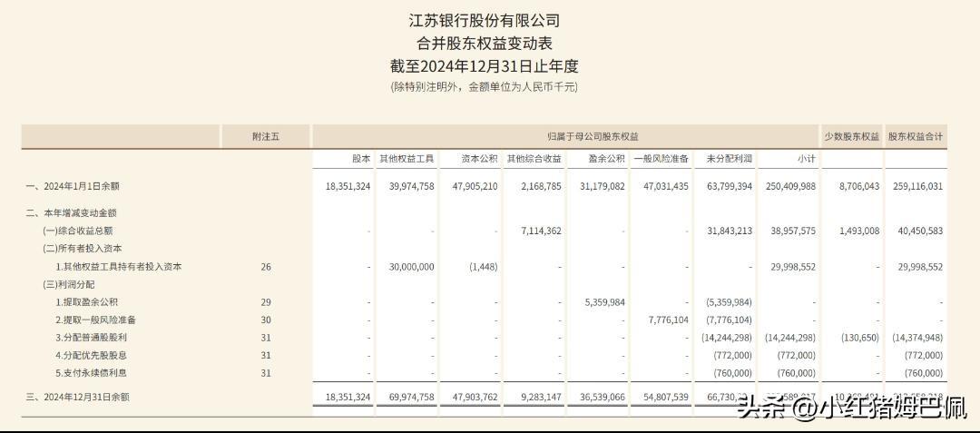Click the line 截至2024年12月31日止年度
Screen dimensions: 980x433
click(x=485, y=67)
